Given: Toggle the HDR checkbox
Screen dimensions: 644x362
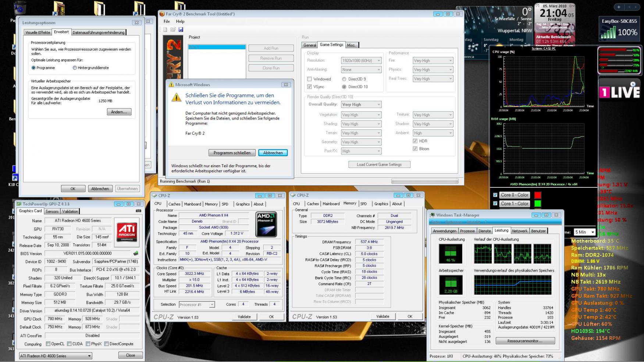Looking at the screenshot, I should (415, 141).
